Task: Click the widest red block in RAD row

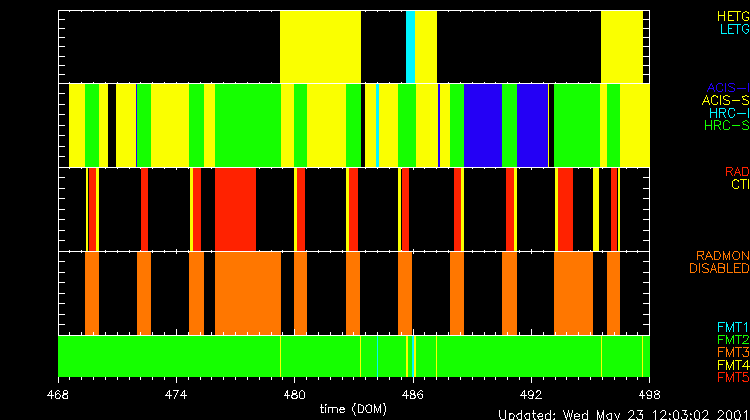Action: coord(235,209)
